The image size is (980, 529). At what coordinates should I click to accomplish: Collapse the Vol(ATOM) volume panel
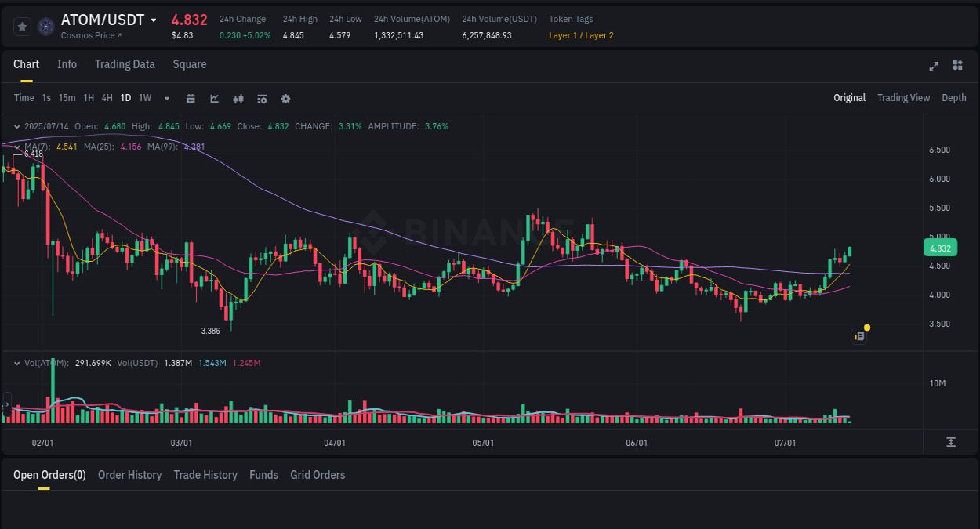pos(16,363)
